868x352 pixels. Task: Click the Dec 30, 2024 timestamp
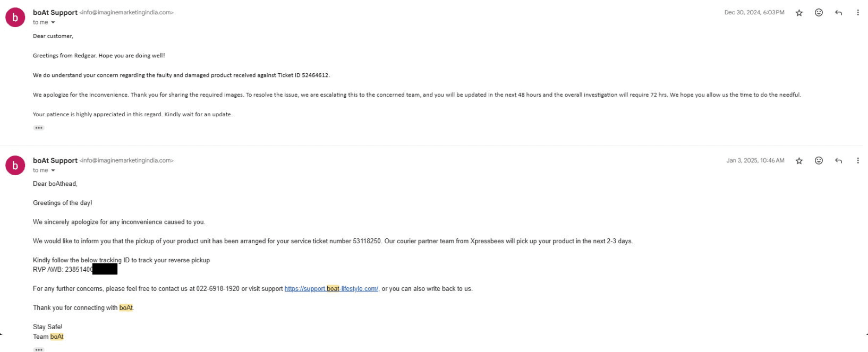click(x=754, y=13)
